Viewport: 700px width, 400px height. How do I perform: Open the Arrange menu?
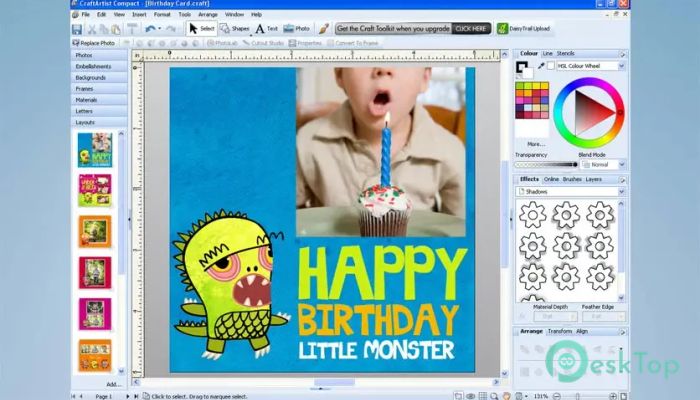tap(207, 15)
